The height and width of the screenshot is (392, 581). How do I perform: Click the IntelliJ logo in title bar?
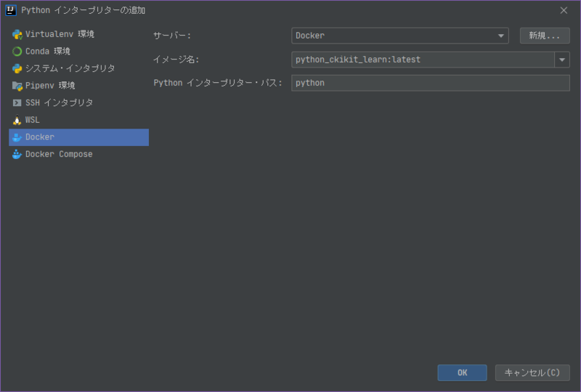point(11,10)
